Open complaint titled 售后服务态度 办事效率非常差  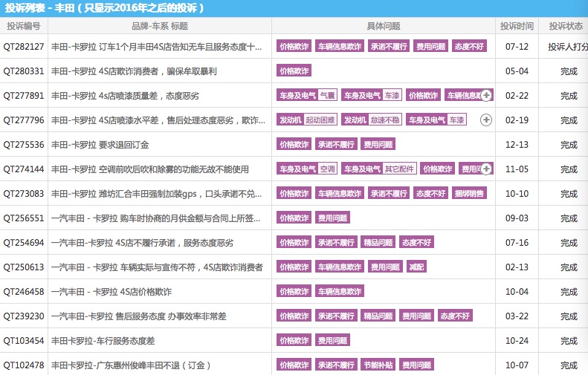[x=139, y=316]
